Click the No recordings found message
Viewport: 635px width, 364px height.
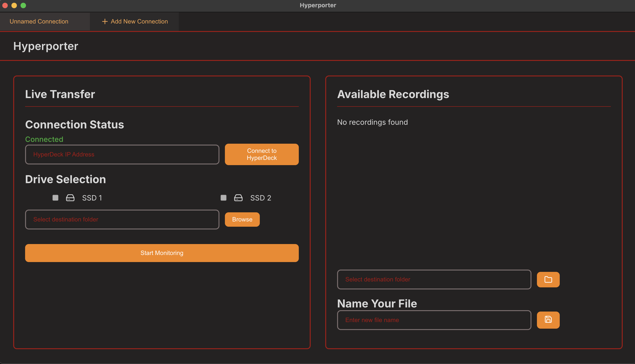pyautogui.click(x=372, y=122)
